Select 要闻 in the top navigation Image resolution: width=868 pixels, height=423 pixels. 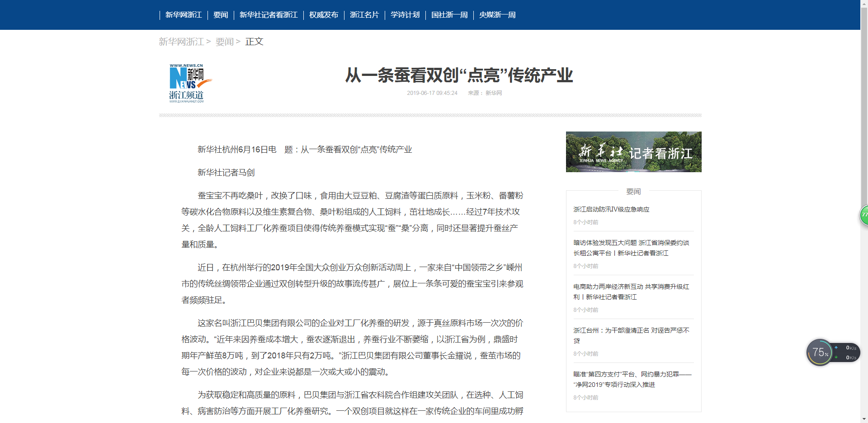pyautogui.click(x=221, y=15)
